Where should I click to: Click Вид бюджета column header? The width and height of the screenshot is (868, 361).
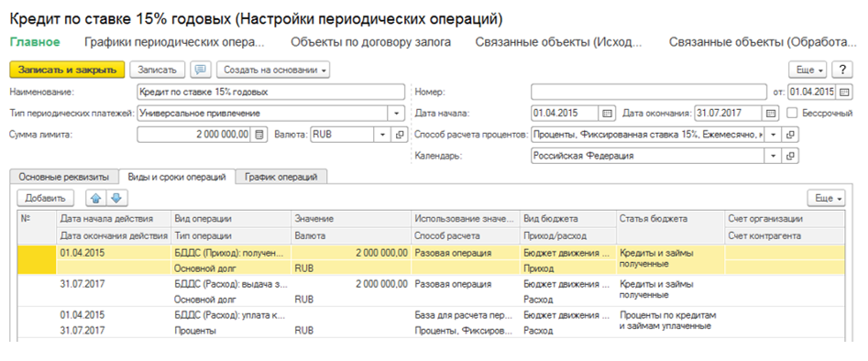pos(568,219)
